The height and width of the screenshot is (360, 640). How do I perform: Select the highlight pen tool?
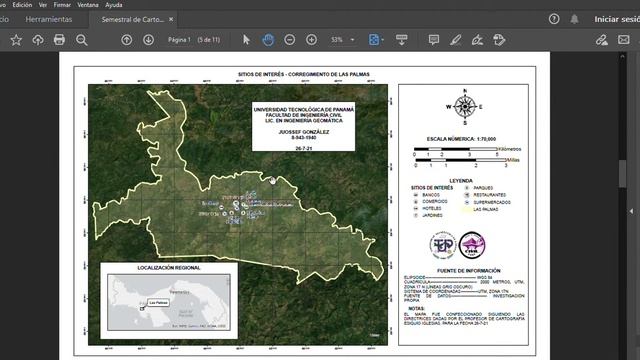pyautogui.click(x=456, y=40)
